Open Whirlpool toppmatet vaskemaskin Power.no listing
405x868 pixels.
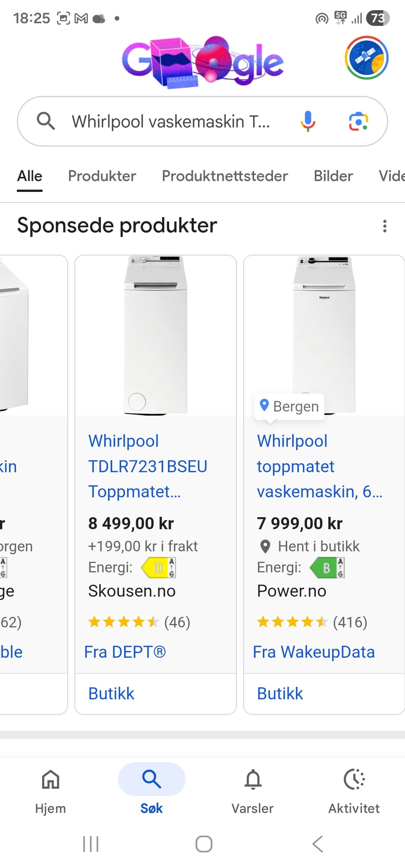click(319, 466)
